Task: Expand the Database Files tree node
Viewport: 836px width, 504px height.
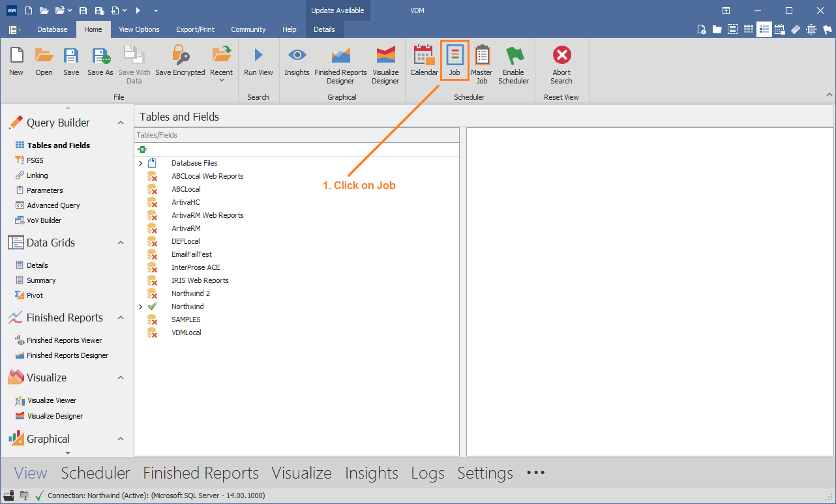Action: tap(141, 163)
